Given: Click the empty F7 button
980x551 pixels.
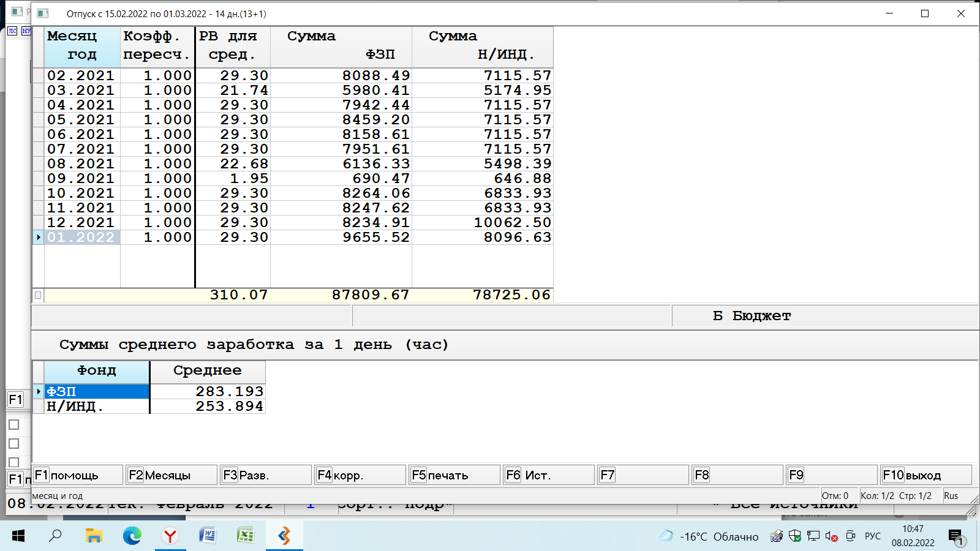Looking at the screenshot, I should coord(643,475).
